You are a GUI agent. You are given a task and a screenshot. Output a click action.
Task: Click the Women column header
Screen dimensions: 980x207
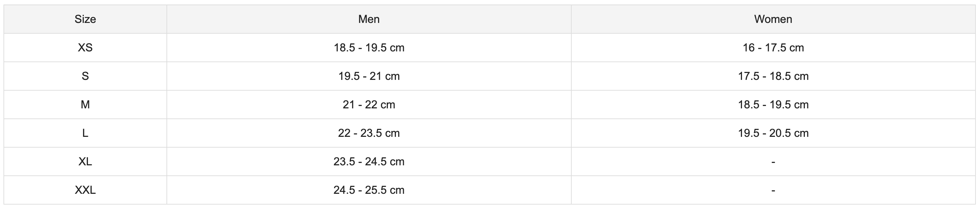pos(773,19)
